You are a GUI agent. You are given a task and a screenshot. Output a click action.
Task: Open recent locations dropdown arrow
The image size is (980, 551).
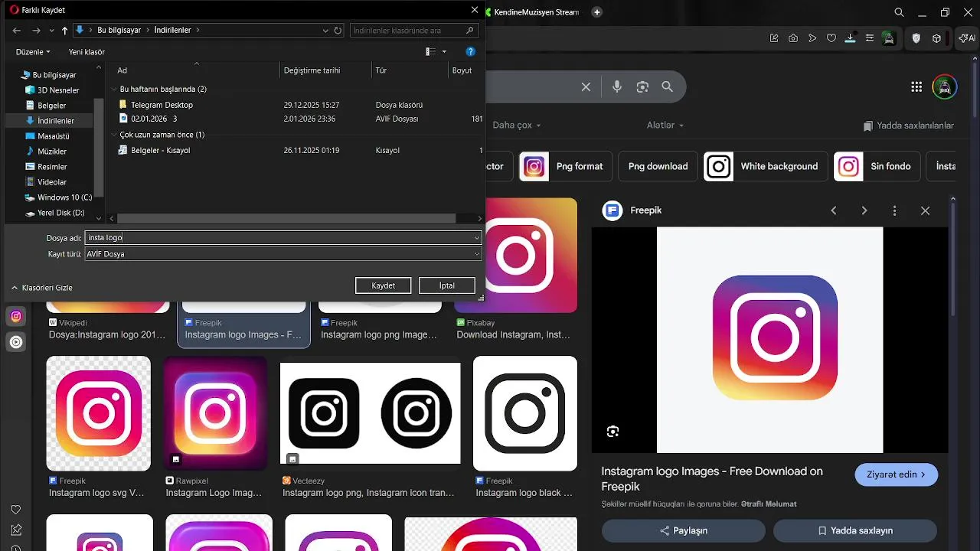pyautogui.click(x=51, y=31)
